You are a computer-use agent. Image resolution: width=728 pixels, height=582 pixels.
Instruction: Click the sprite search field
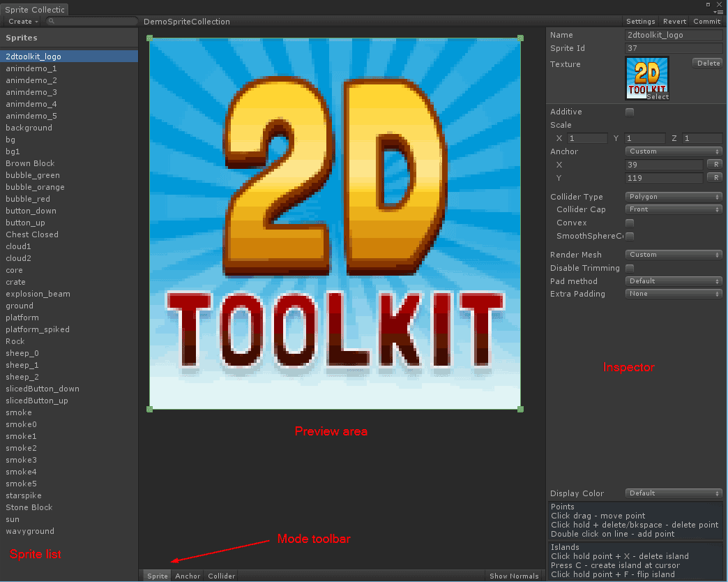(91, 21)
